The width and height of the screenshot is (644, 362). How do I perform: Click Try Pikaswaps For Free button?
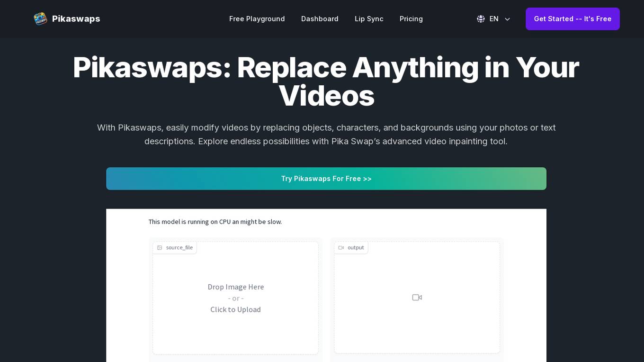326,179
